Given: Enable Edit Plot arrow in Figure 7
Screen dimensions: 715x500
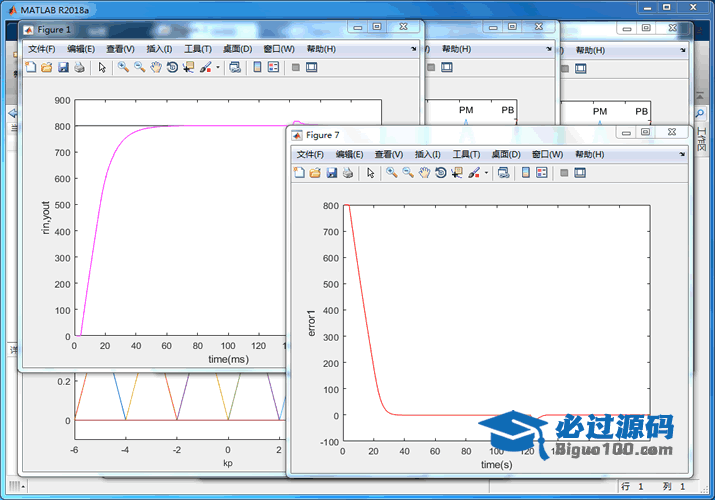Looking at the screenshot, I should 370,173.
